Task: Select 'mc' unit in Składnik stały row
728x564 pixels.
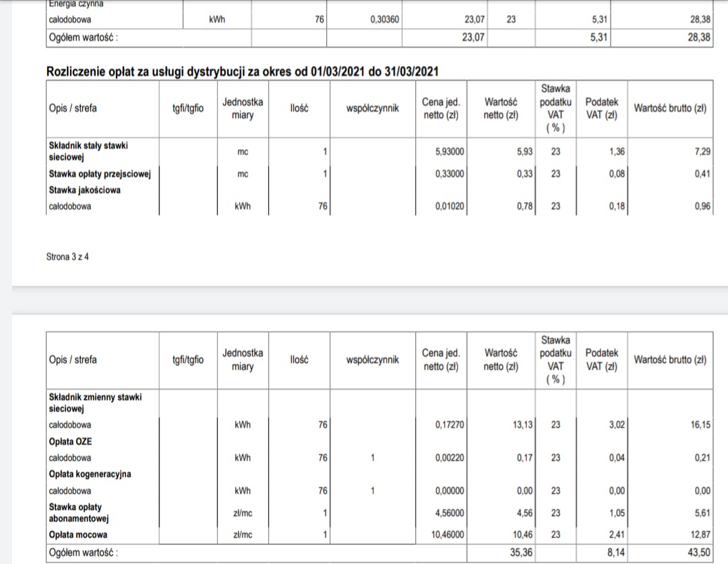Action: (243, 152)
